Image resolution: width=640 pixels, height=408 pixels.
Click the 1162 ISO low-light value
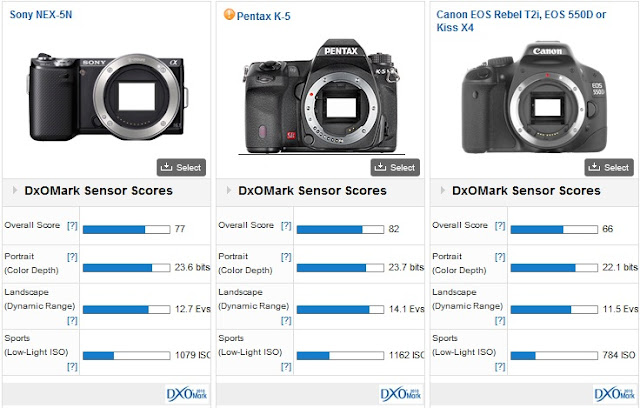[407, 355]
